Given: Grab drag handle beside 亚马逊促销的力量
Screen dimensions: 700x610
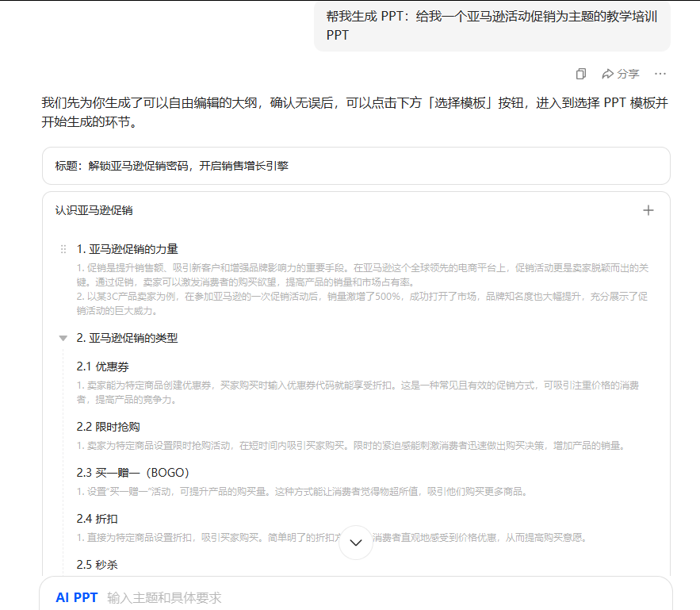Looking at the screenshot, I should (63, 249).
